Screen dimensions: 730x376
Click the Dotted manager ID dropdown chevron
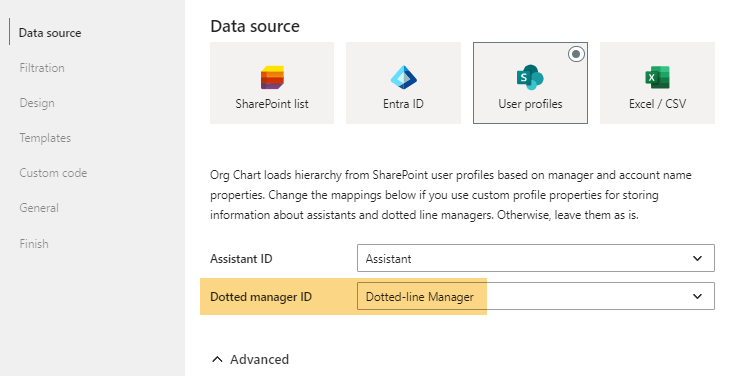point(697,296)
